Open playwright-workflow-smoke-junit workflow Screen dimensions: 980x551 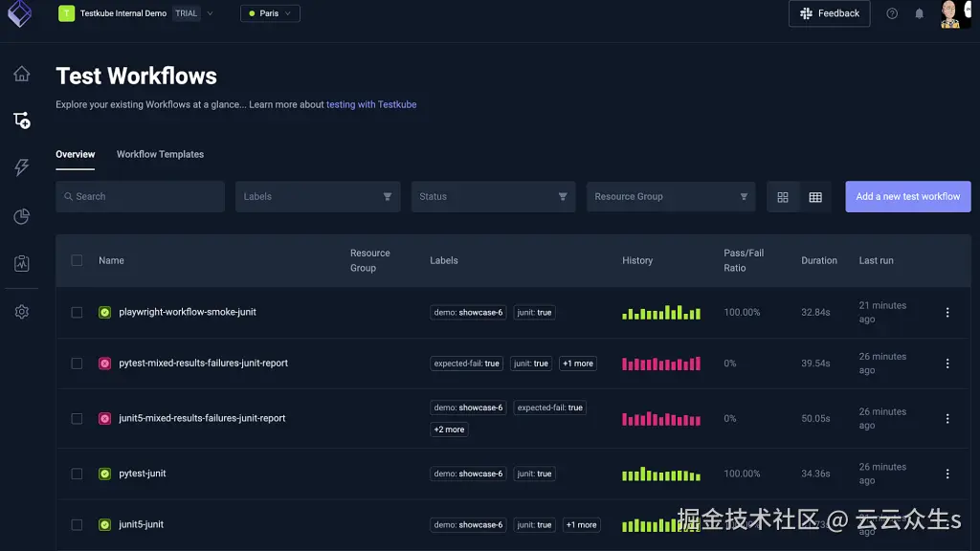[188, 312]
